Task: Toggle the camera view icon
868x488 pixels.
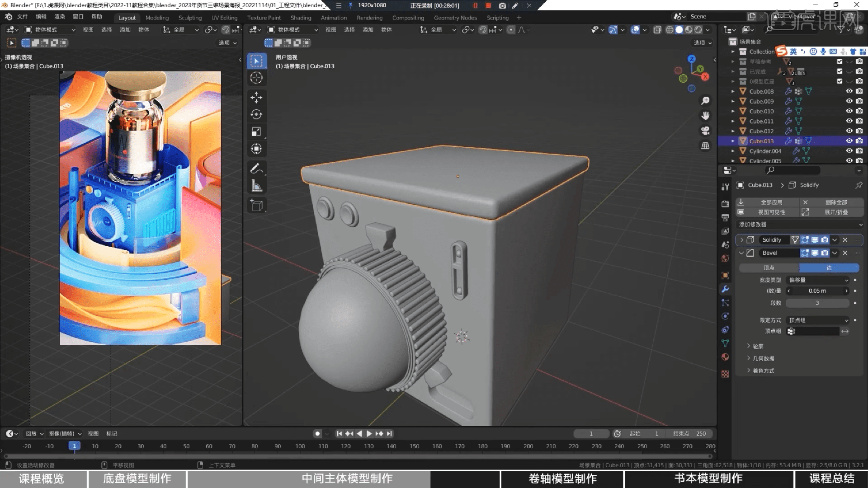Action: [x=705, y=131]
